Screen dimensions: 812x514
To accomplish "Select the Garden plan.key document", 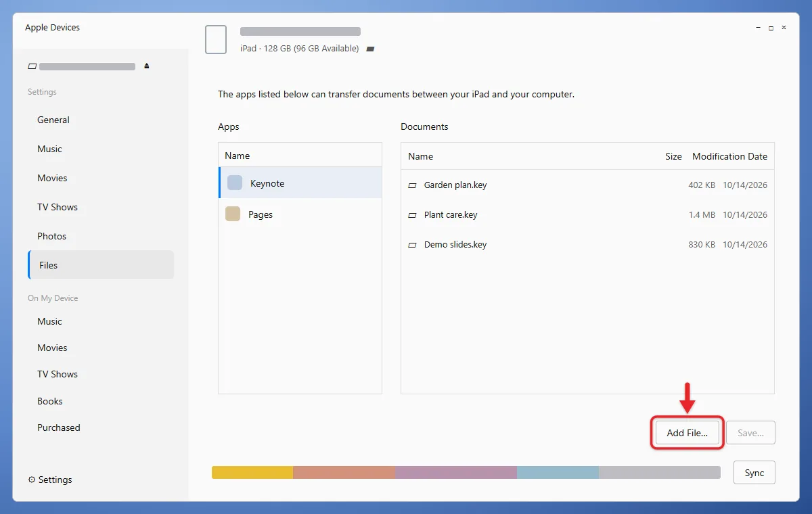I will coord(587,185).
